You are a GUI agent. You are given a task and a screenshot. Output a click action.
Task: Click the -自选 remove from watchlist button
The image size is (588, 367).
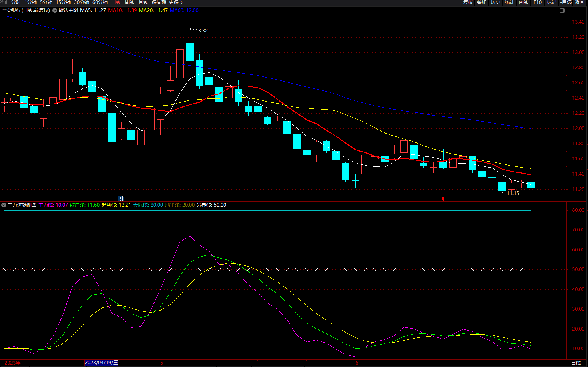click(x=566, y=2)
